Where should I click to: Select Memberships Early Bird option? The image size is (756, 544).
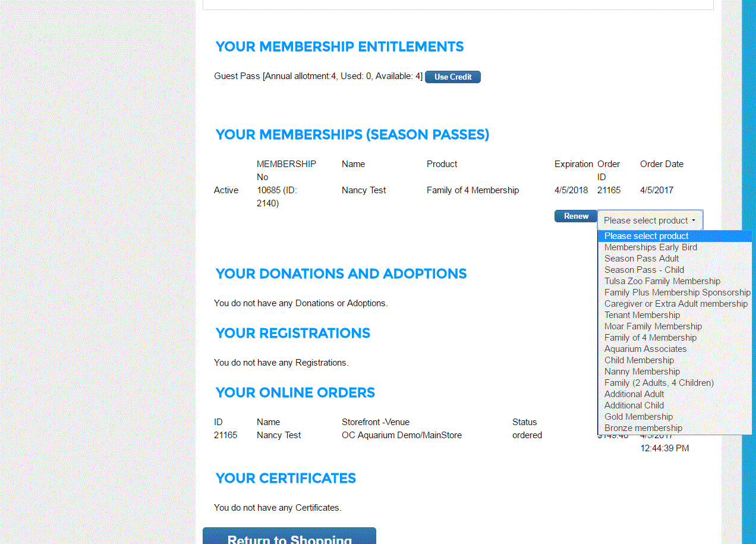(x=650, y=247)
